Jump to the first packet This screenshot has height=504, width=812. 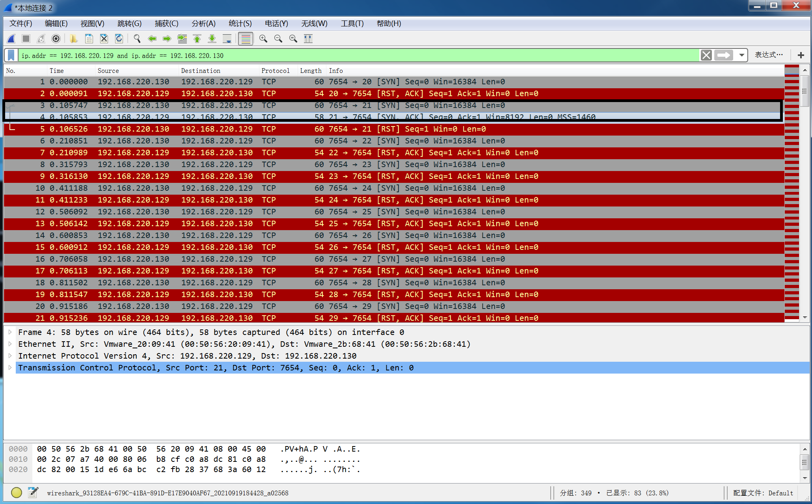(197, 39)
